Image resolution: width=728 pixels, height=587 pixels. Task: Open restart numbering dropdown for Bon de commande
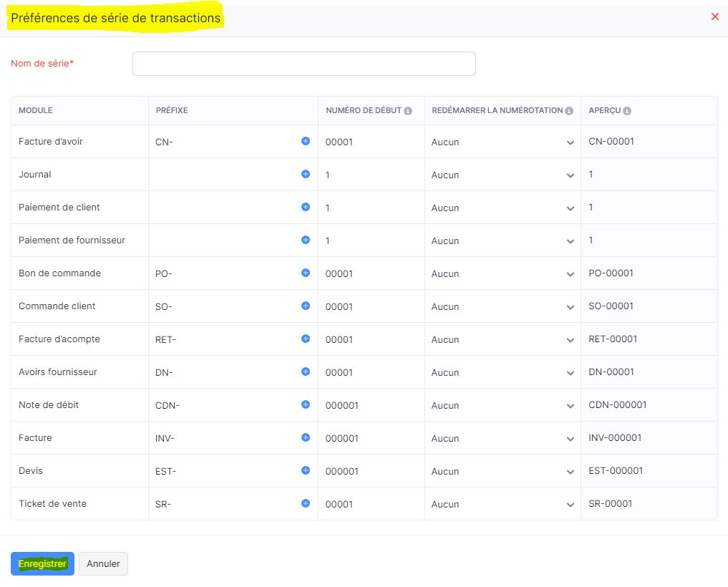coord(503,274)
